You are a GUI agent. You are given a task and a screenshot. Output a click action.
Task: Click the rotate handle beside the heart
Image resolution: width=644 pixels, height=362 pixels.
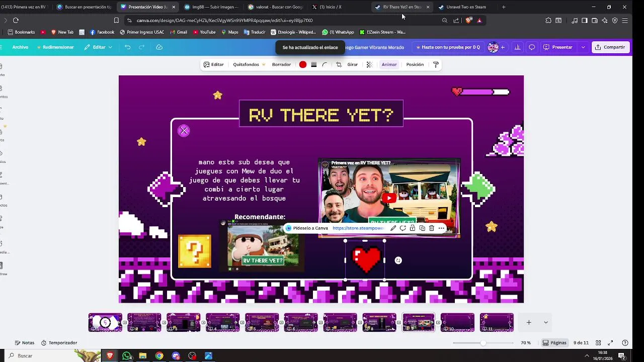pos(398,260)
